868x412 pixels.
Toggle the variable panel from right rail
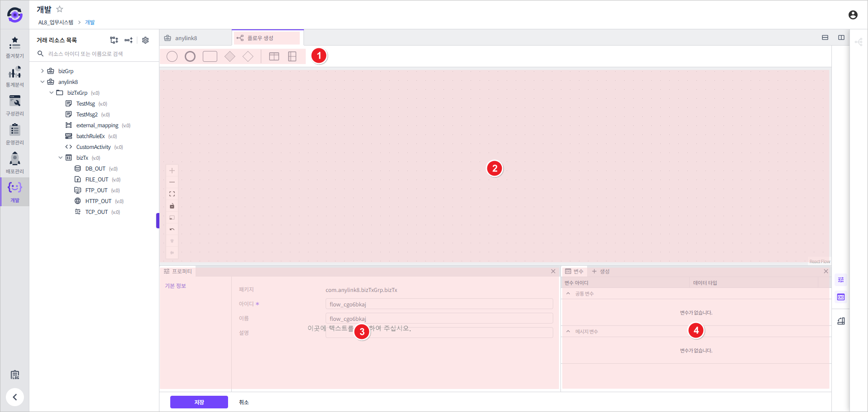pos(841,297)
